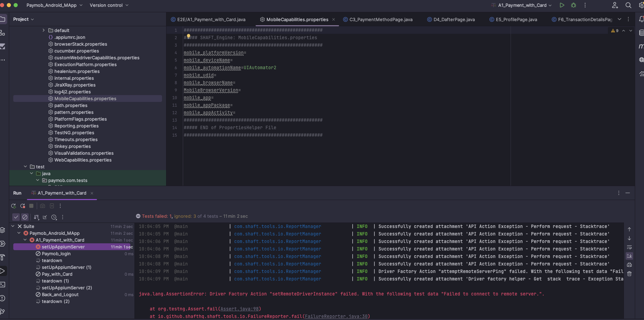Open the Version control menu

coord(107,5)
